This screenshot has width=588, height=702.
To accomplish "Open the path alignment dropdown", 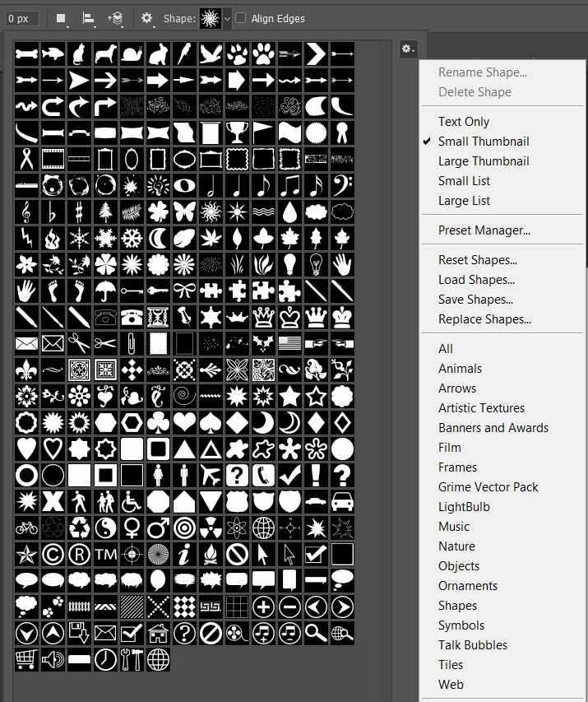I will 89,19.
